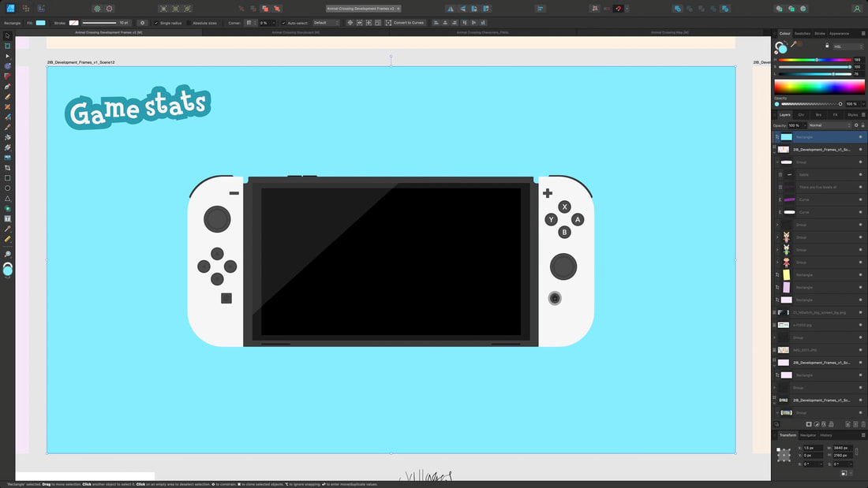Click the Fill colour swatch in the context toolbar

pyautogui.click(x=40, y=23)
